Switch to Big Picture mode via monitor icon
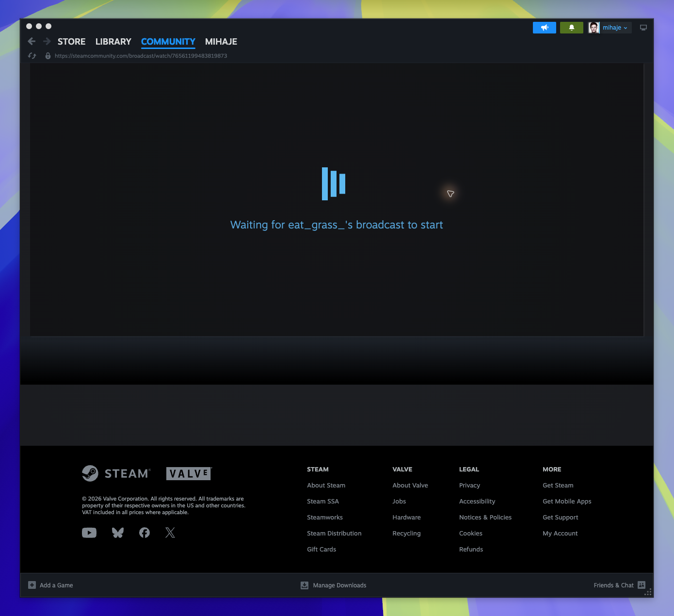 click(643, 28)
